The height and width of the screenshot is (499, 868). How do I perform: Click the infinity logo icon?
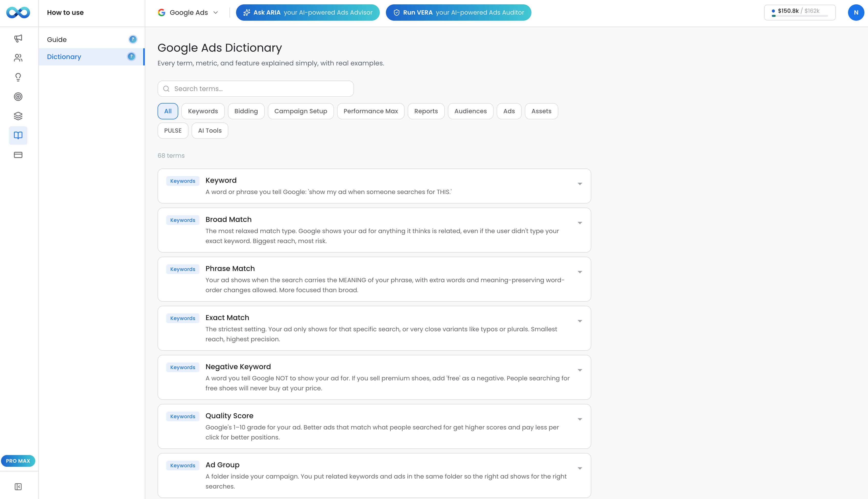pyautogui.click(x=18, y=13)
